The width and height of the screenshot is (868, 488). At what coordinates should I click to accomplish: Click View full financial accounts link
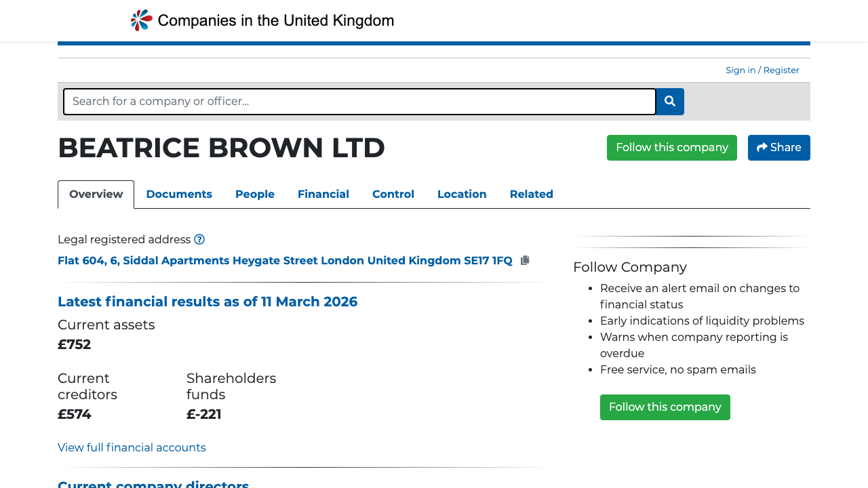click(x=132, y=447)
